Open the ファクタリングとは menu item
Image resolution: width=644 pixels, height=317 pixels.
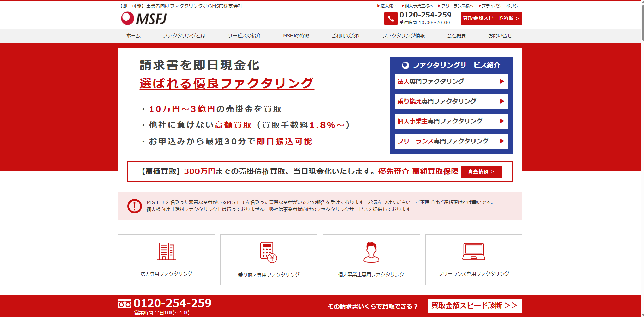coord(184,36)
